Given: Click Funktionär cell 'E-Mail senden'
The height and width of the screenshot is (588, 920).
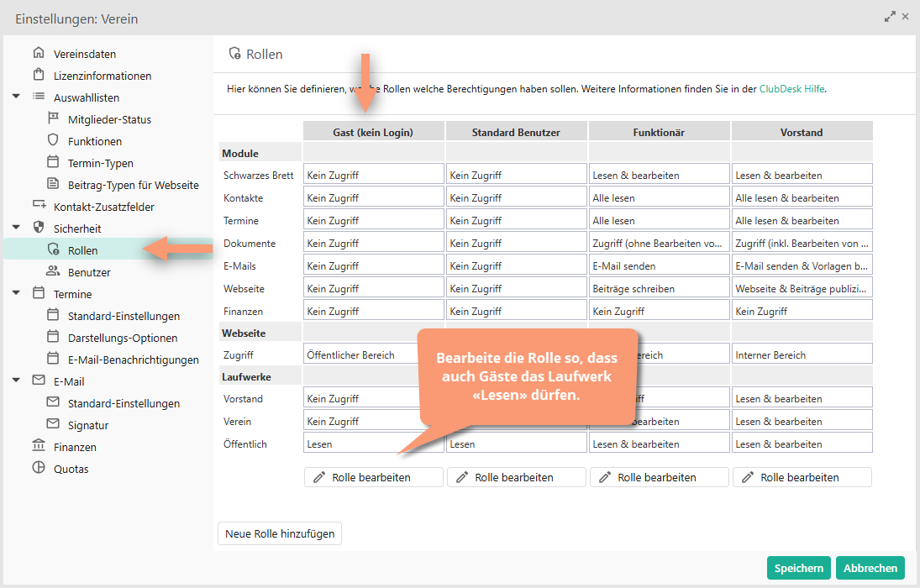Looking at the screenshot, I should [659, 265].
